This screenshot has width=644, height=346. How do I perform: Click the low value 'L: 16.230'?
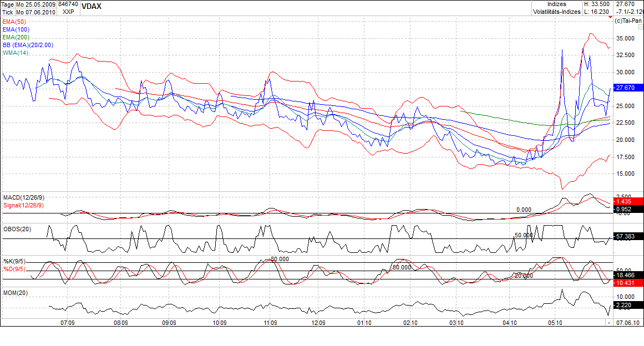pos(597,12)
